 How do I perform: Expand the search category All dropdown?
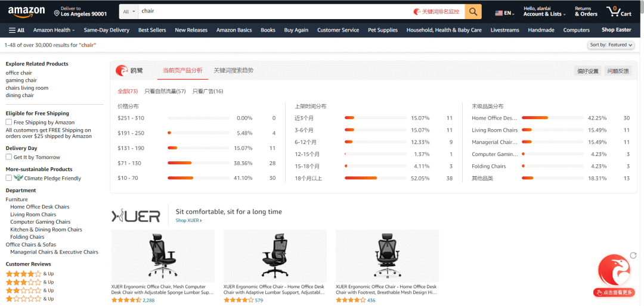pos(128,11)
